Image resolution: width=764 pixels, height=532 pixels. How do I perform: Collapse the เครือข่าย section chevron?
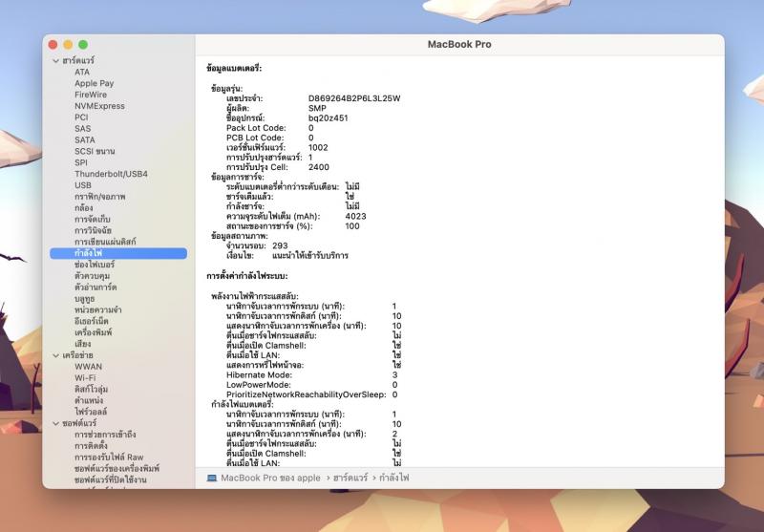[x=55, y=355]
